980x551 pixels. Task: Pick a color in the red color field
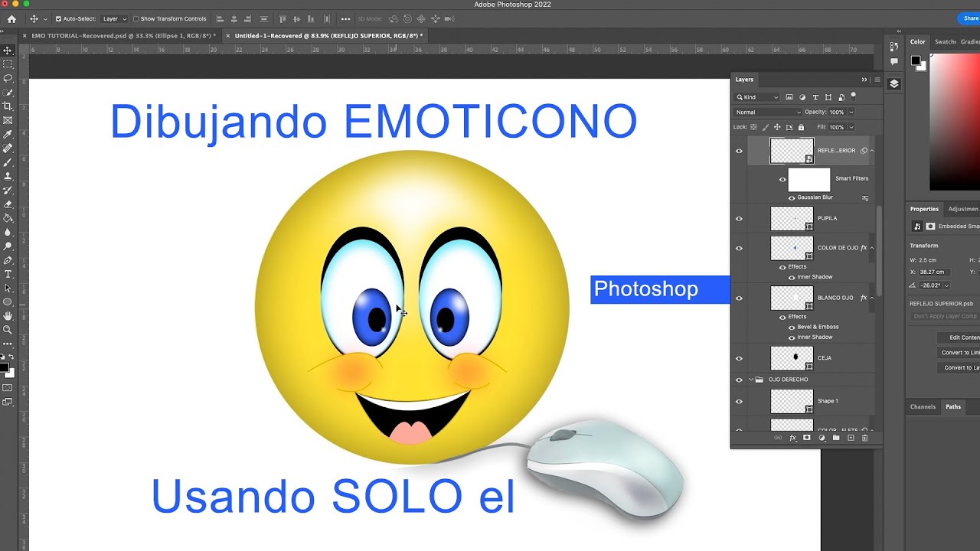click(x=955, y=121)
